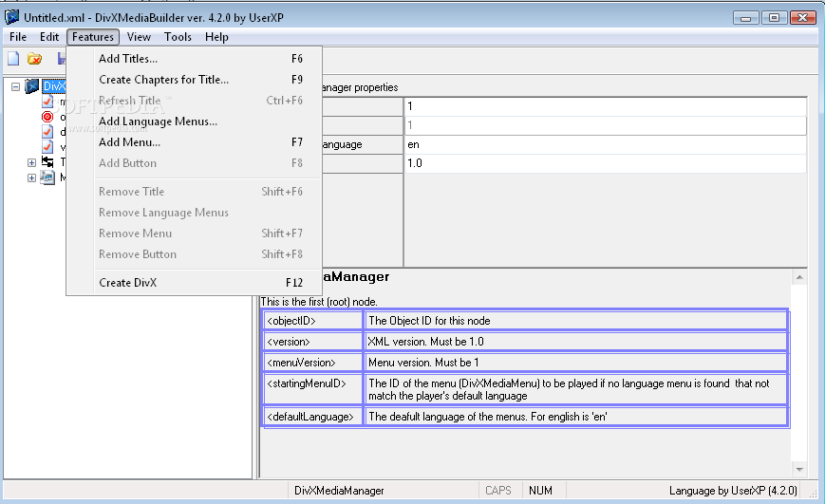Image resolution: width=825 pixels, height=504 pixels.
Task: Click the property field containing 1.0
Action: coord(605,163)
